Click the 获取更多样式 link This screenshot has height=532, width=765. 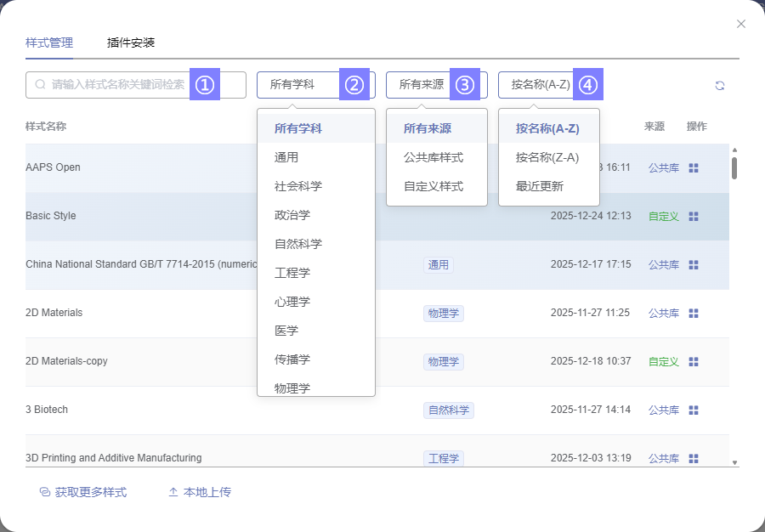click(83, 492)
